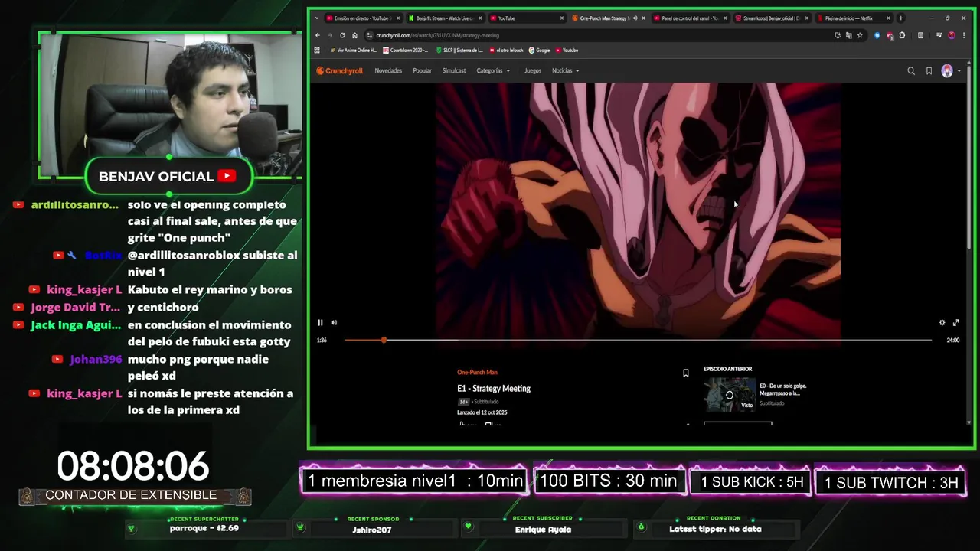The height and width of the screenshot is (551, 980).
Task: Click the Crunchyroll logo
Action: click(340, 70)
